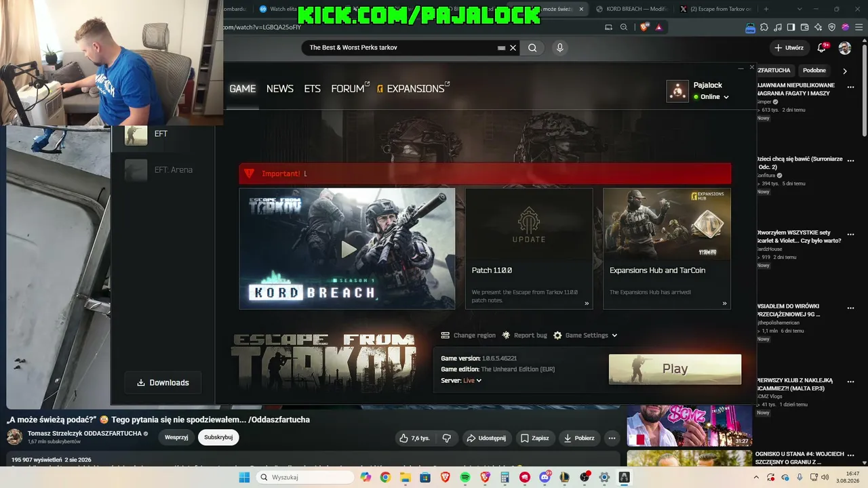Download the video with Pobierz
Image resolution: width=868 pixels, height=488 pixels.
pos(579,438)
